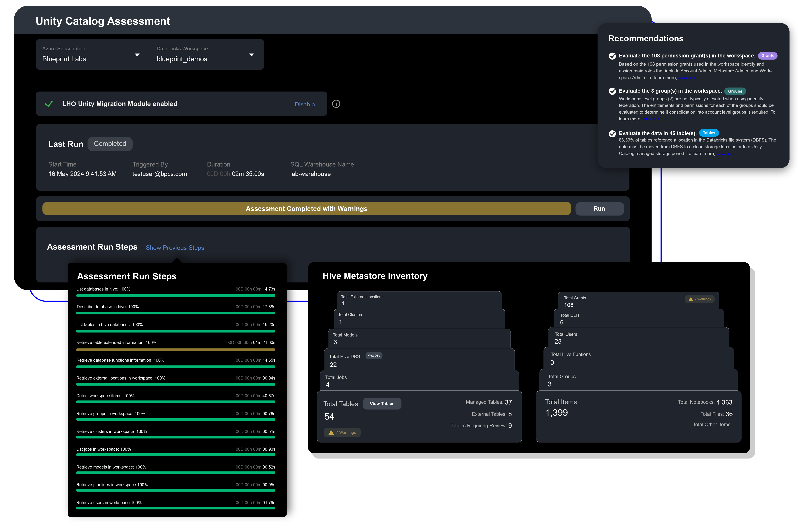Click 'lab-warehouse' SQL warehouse name
The height and width of the screenshot is (532, 798).
click(310, 174)
